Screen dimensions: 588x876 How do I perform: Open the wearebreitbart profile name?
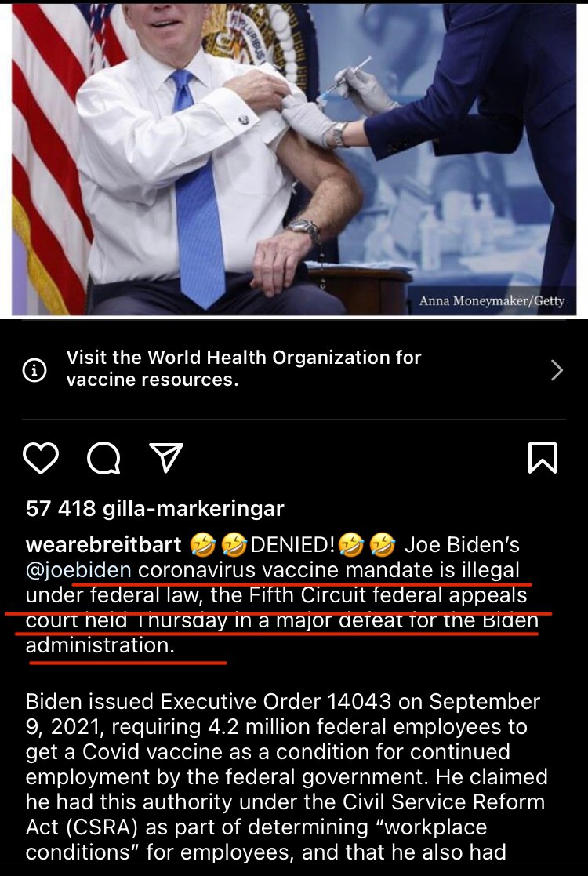coord(103,544)
